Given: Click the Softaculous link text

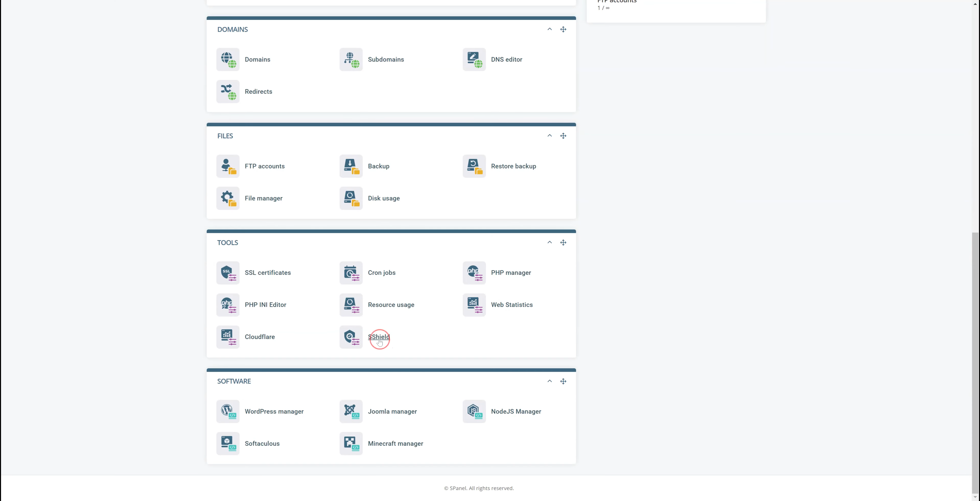Looking at the screenshot, I should pyautogui.click(x=262, y=443).
